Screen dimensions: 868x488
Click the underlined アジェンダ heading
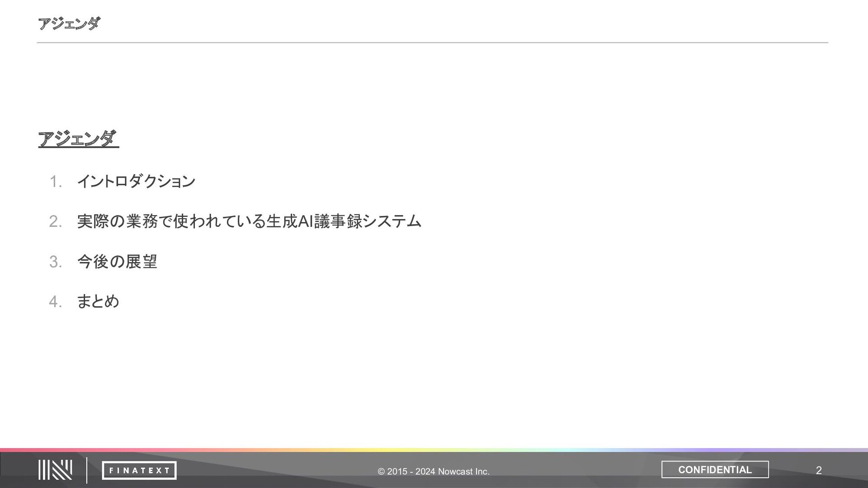click(78, 139)
